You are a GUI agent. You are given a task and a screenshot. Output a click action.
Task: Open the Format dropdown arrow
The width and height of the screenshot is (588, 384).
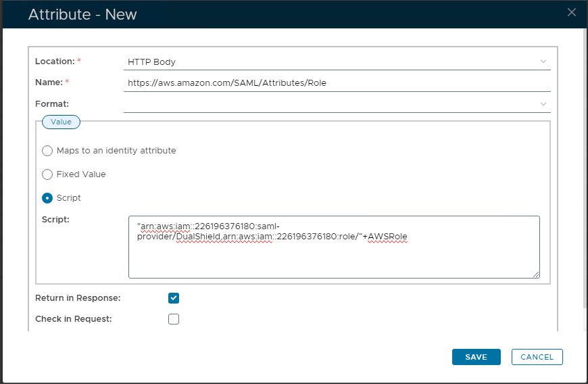[543, 104]
